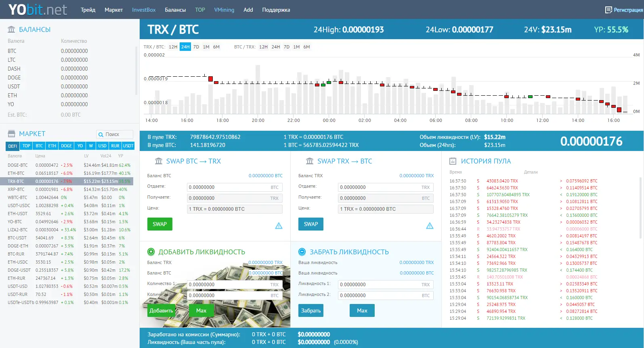The width and height of the screenshot is (644, 348).
Task: Click bank icon beside SWAP BTC → TRX
Action: [x=159, y=161]
